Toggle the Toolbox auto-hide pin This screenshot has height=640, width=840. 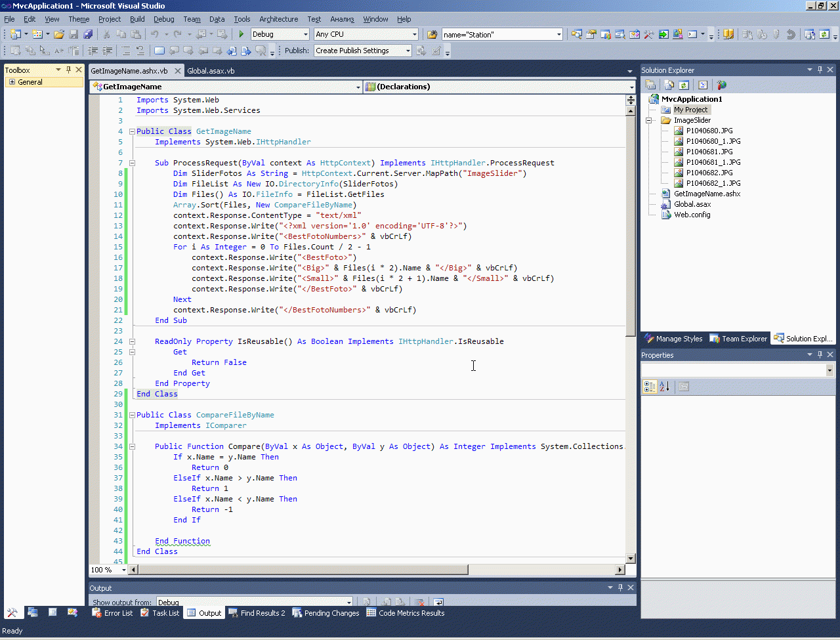tap(68, 70)
